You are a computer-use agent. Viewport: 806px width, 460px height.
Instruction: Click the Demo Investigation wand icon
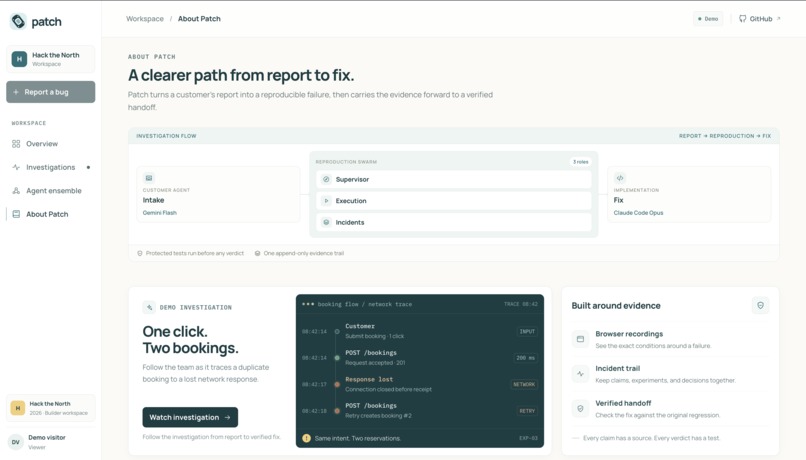point(149,307)
